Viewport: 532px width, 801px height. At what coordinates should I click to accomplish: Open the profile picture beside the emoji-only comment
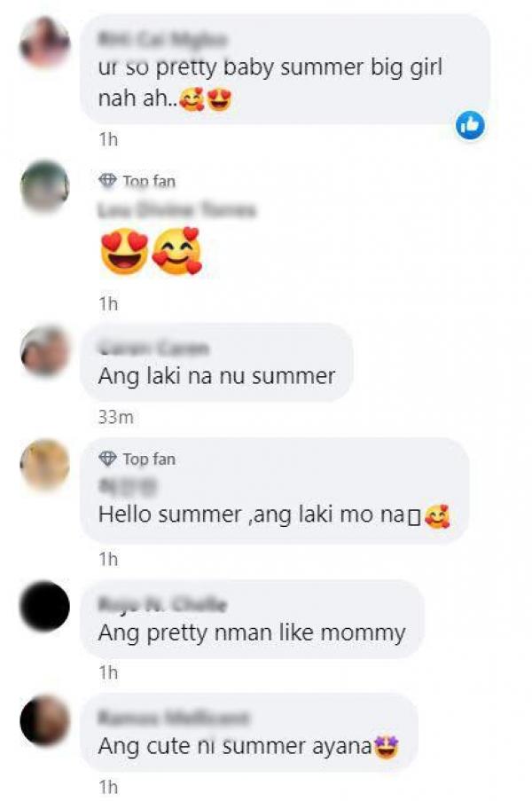(x=45, y=186)
